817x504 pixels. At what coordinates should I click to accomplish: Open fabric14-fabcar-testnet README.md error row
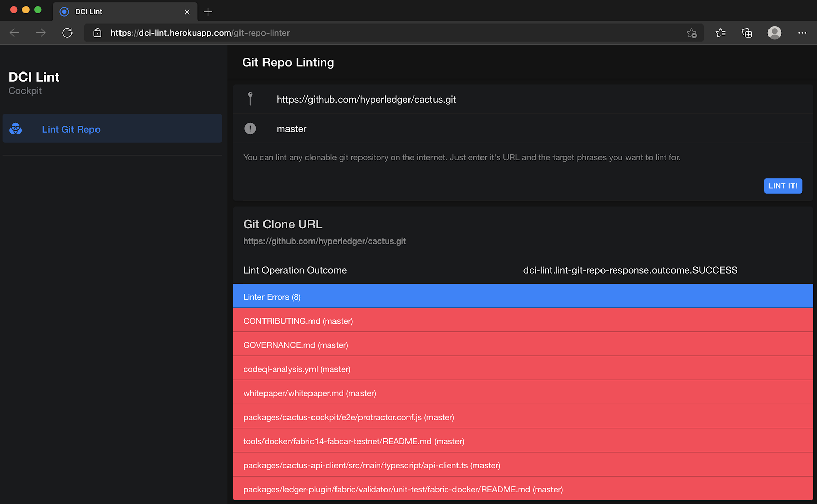point(523,441)
